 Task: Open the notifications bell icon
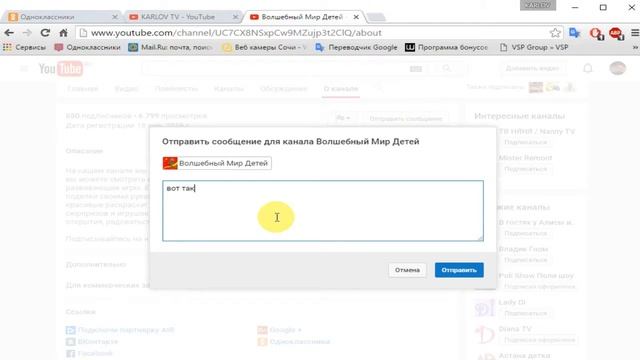588,68
